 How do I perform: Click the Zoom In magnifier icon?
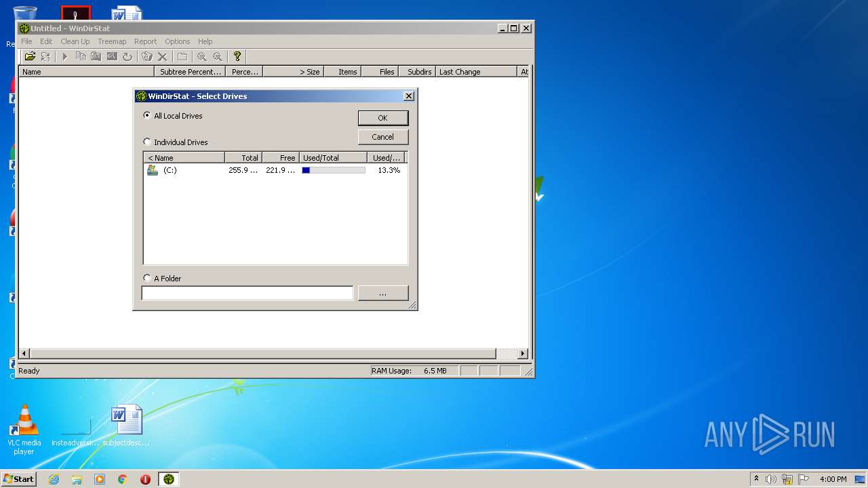201,56
